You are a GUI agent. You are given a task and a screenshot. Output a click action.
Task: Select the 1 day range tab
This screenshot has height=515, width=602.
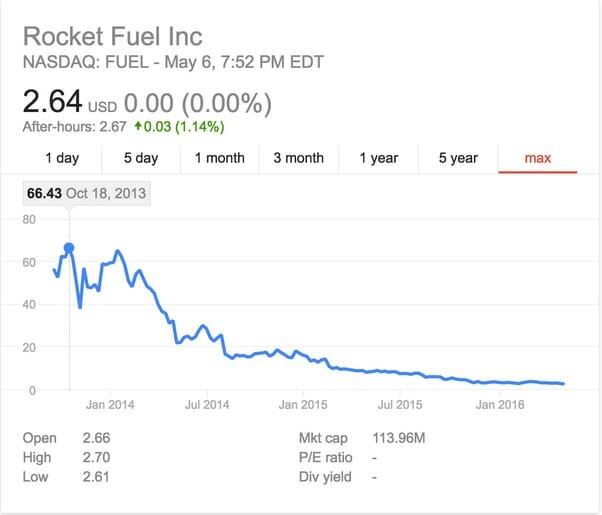tap(62, 158)
